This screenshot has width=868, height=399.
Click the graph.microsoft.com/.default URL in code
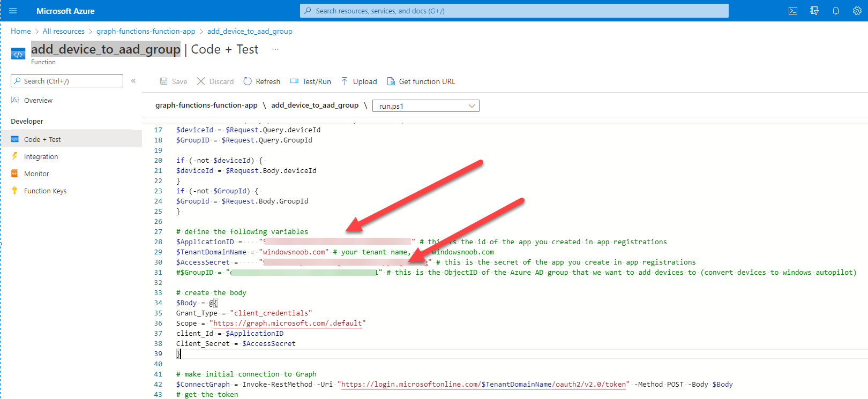(x=288, y=323)
